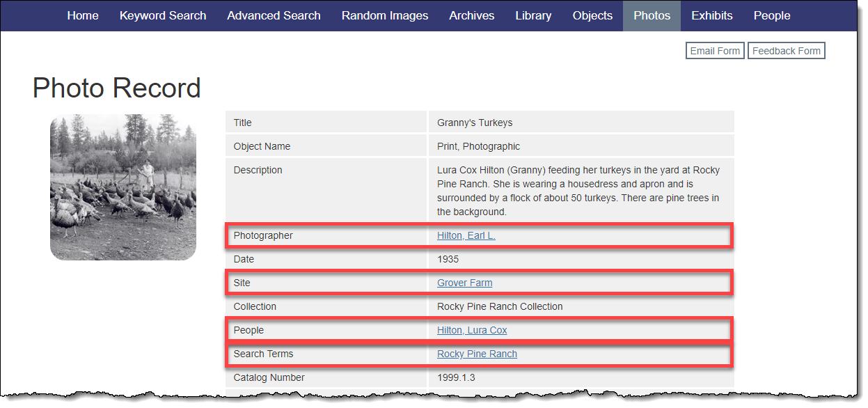Click the Hilton, Lura Cox people link
This screenshot has height=408, width=868.
coord(472,330)
